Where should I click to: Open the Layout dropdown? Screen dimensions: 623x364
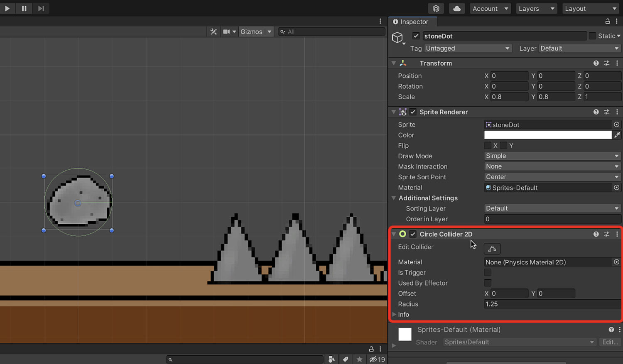tap(591, 8)
